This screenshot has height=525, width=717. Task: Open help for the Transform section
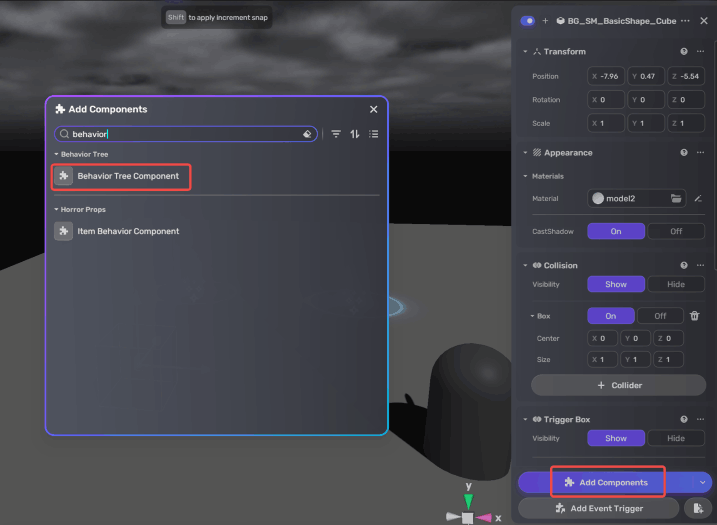(x=684, y=51)
